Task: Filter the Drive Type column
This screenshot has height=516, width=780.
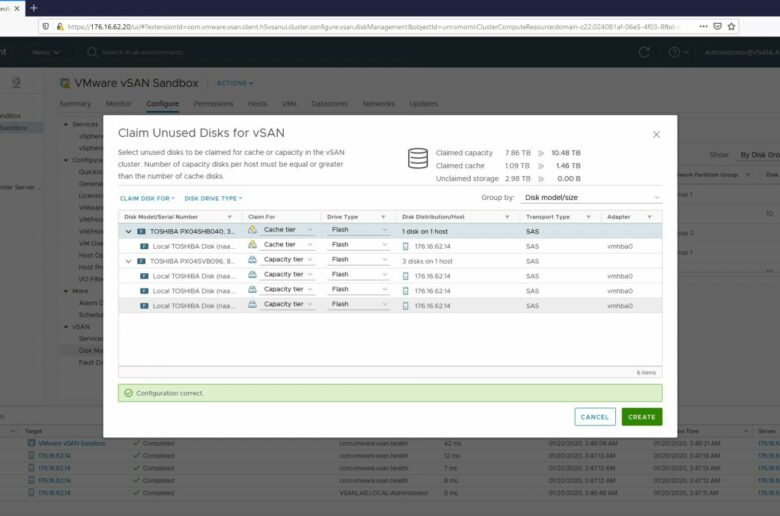Action: pos(383,217)
